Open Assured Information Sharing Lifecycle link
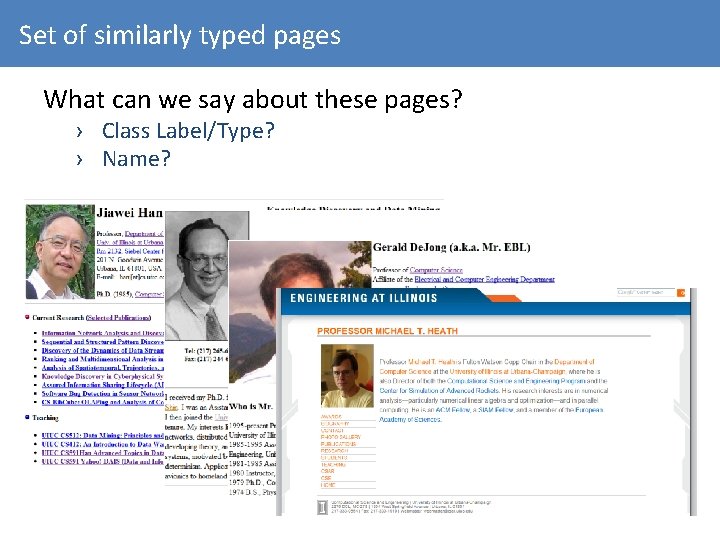This screenshot has height=540, width=720. coord(102,385)
